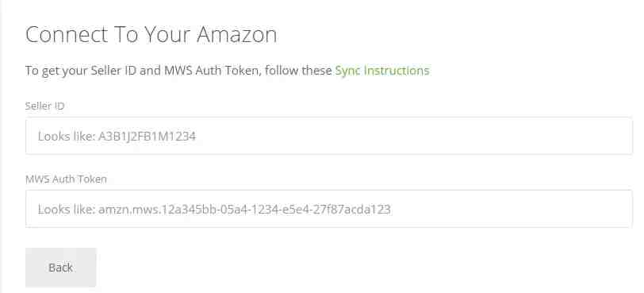
Task: Focus the Seller ID input field
Action: [x=328, y=136]
